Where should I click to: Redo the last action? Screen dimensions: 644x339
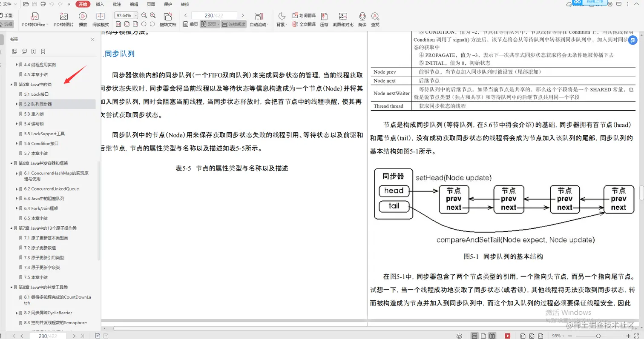click(x=59, y=4)
